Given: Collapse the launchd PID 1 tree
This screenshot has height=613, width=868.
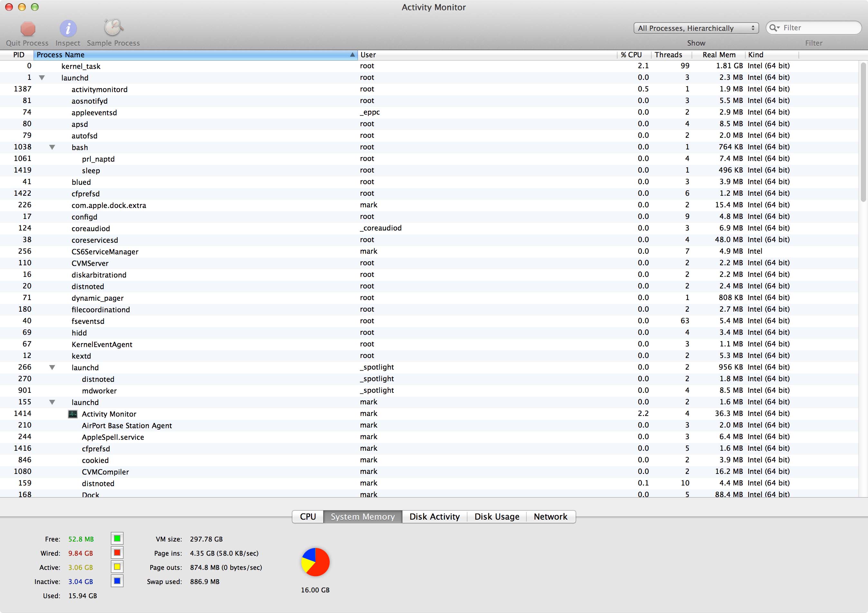Looking at the screenshot, I should pyautogui.click(x=42, y=78).
